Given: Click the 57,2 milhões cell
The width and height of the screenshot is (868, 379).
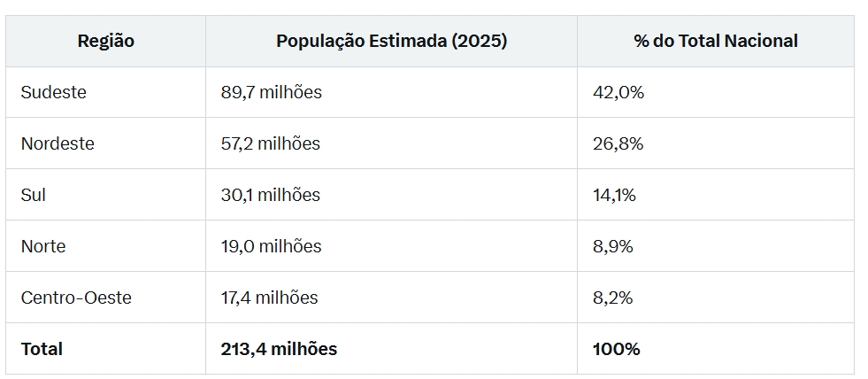Looking at the screenshot, I should click(x=271, y=143).
